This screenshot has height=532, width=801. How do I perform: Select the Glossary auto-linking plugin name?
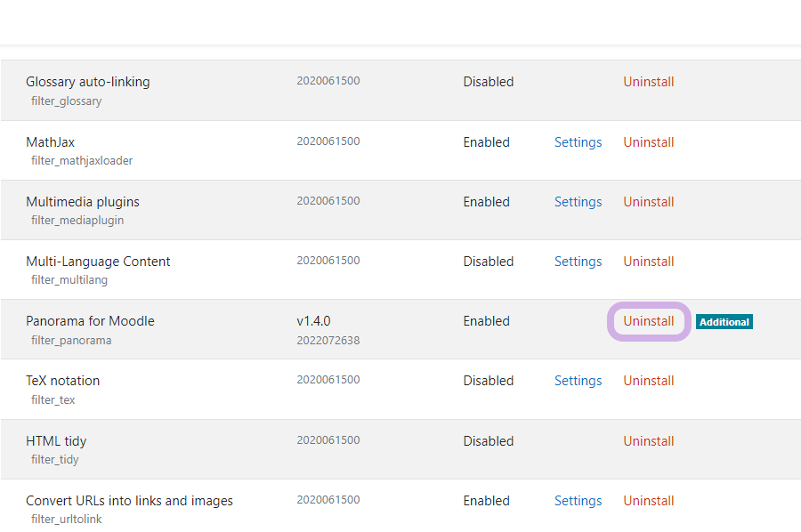(x=87, y=82)
